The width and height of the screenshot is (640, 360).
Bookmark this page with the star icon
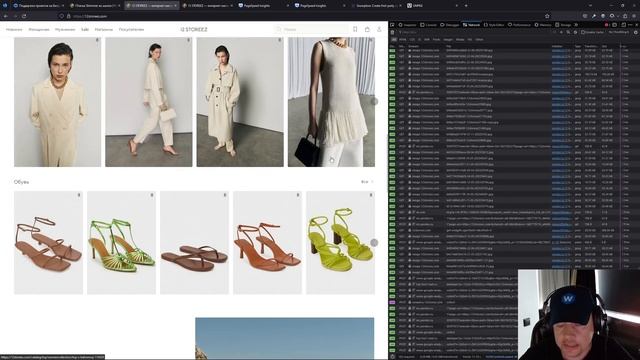(547, 16)
